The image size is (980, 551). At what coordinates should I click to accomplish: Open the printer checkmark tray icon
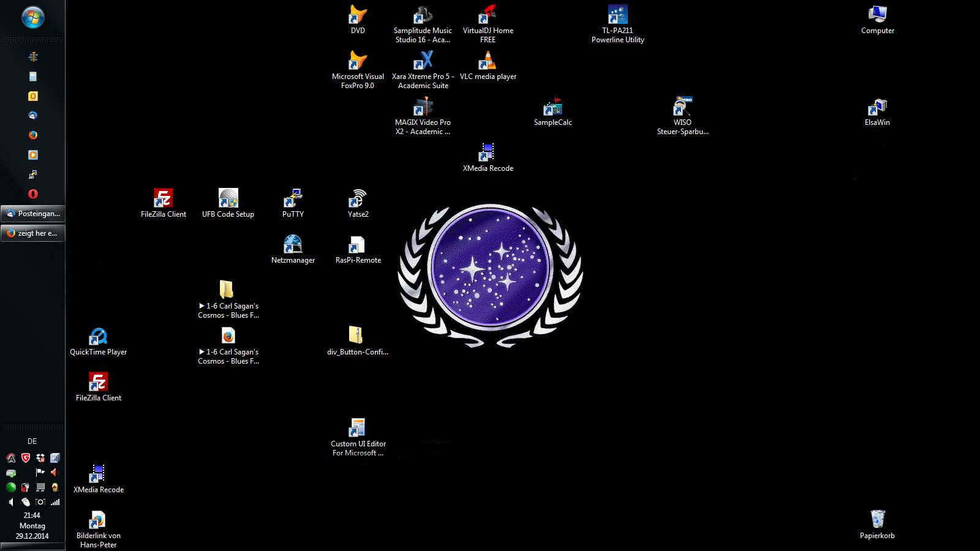tap(11, 472)
